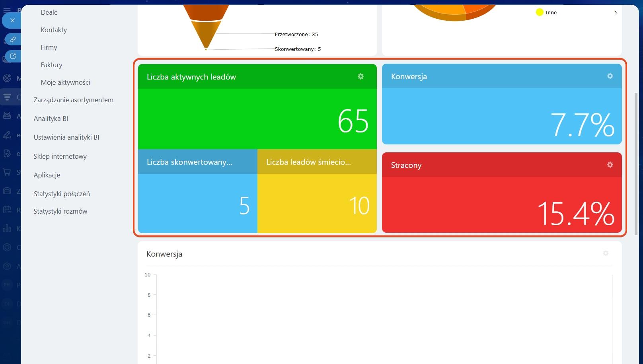Open Analityka BI menu entry
The width and height of the screenshot is (643, 364).
51,119
